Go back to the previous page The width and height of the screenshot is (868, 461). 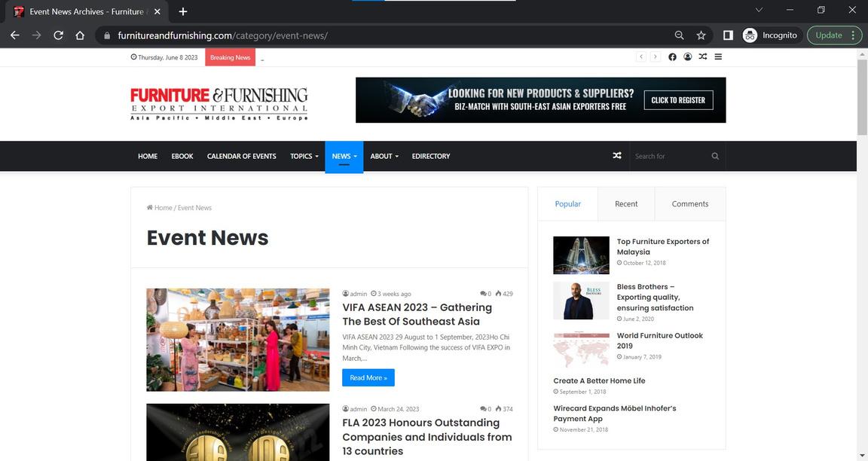(x=15, y=35)
